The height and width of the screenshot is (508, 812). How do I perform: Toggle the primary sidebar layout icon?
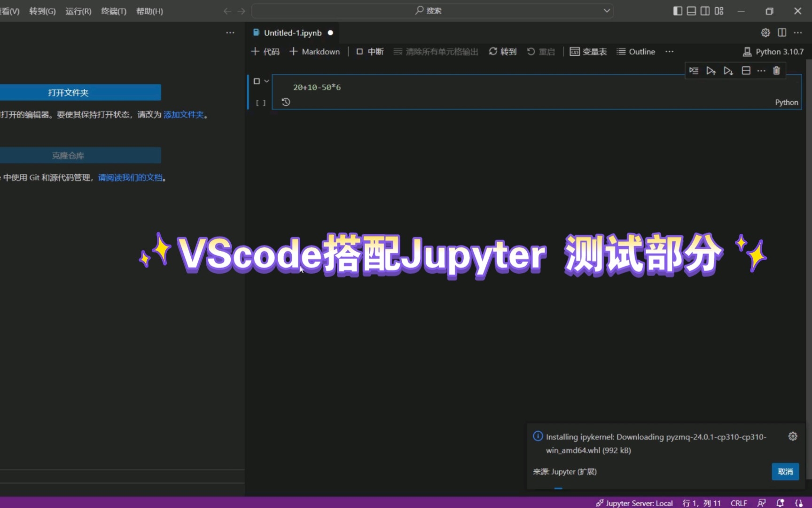677,10
